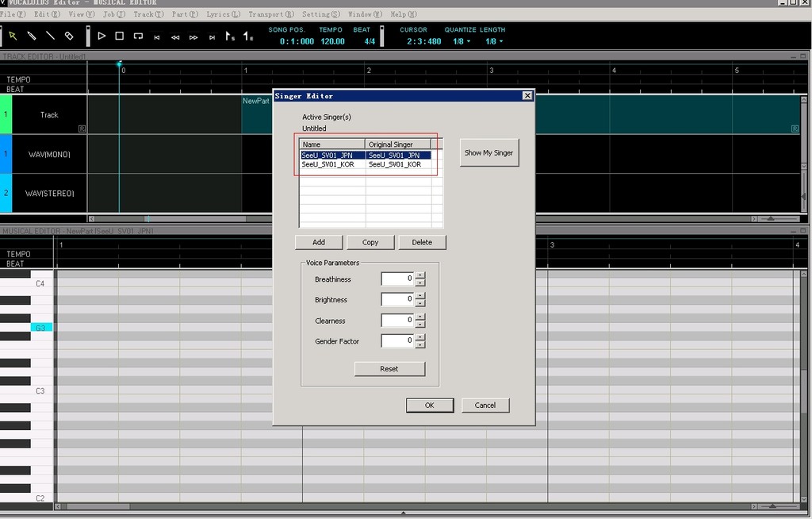Select the arrow pointer tool
Image resolution: width=812 pixels, height=519 pixels.
[x=13, y=36]
